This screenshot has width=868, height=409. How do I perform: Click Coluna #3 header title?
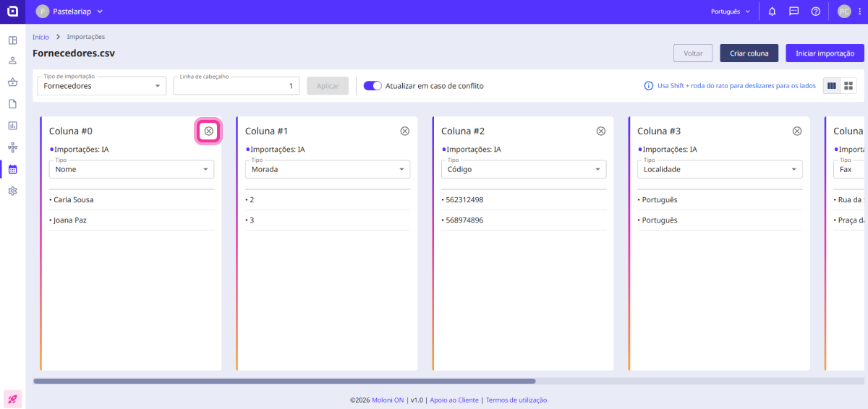coord(659,131)
